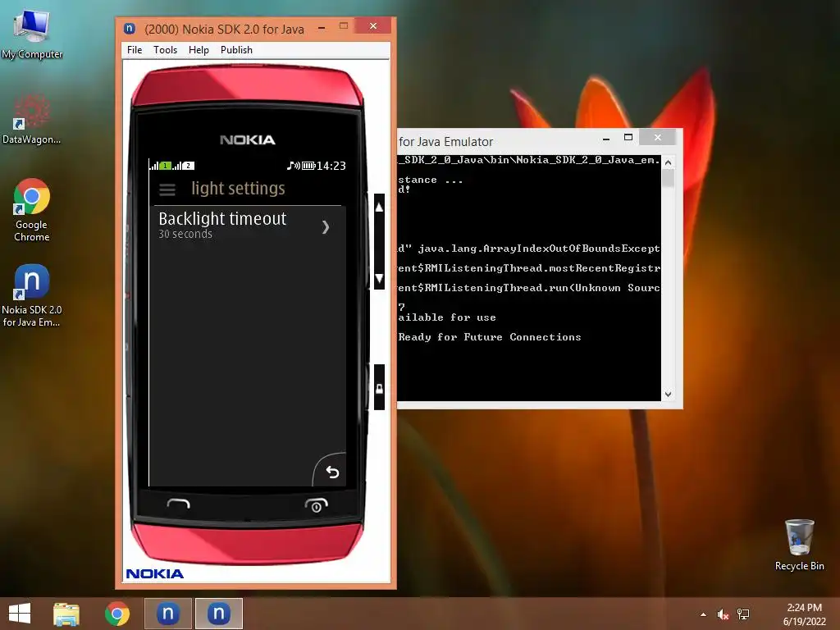This screenshot has width=840, height=630.
Task: Open the Recycle Bin
Action: [799, 545]
